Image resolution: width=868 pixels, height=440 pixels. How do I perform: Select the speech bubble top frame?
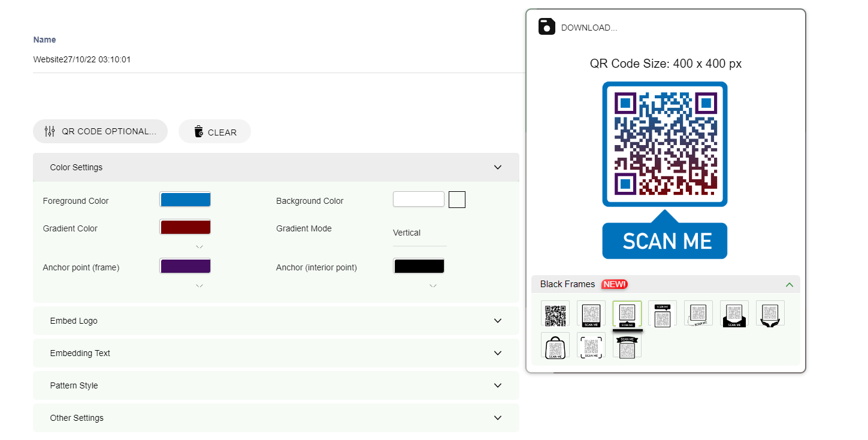point(663,314)
